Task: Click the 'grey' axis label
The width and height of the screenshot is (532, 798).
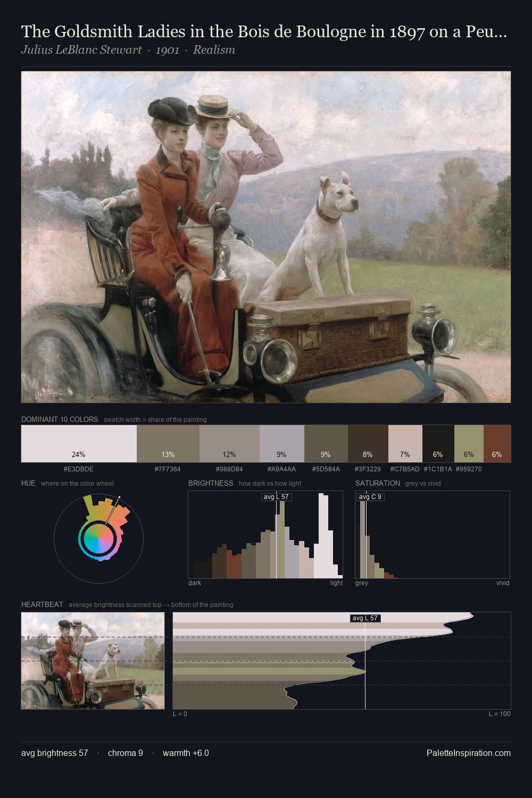Action: (362, 583)
